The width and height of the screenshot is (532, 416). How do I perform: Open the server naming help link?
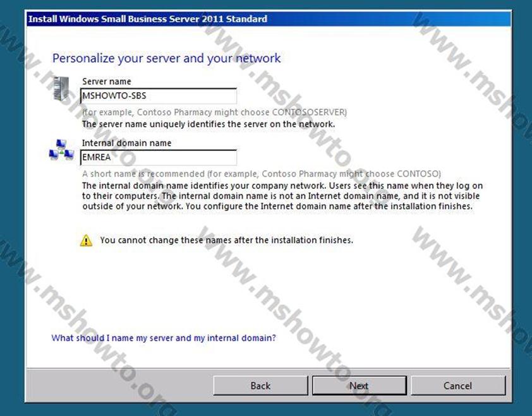[164, 338]
